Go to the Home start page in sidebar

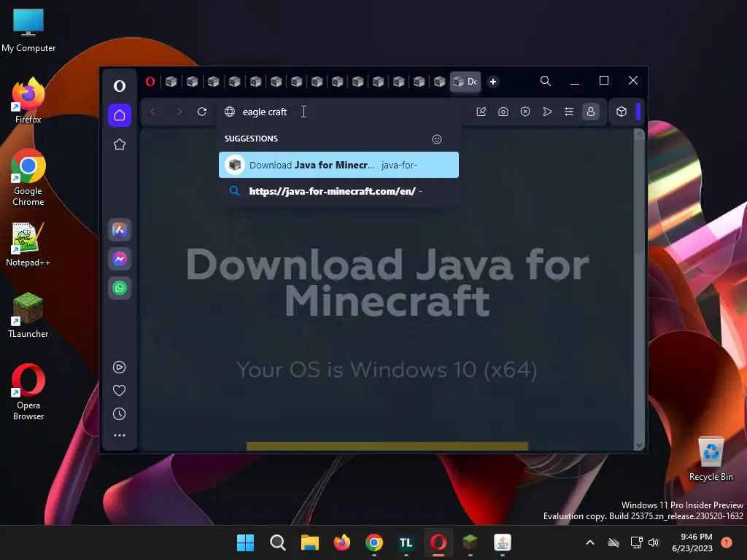(x=120, y=115)
